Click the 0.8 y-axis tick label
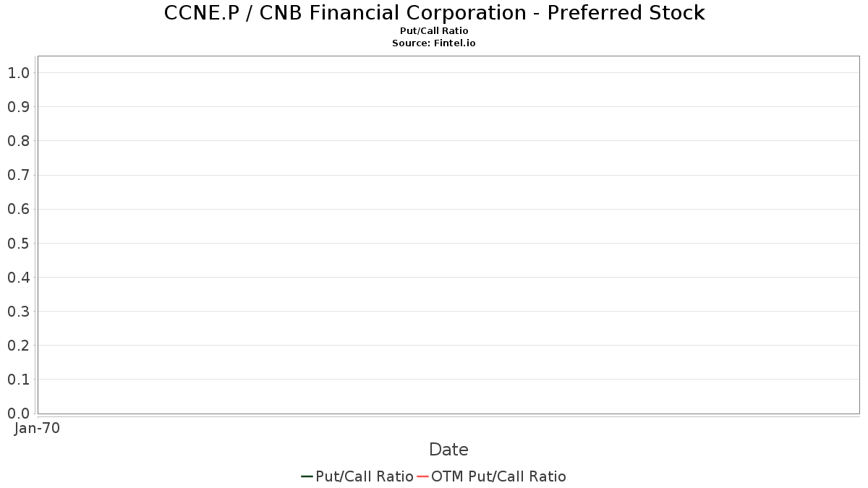Image resolution: width=868 pixels, height=488 pixels. coord(18,141)
